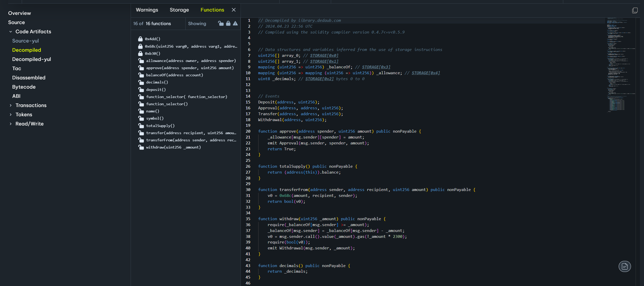Click the floating document icon button
Screen dimensions: 644x286
pos(624,266)
